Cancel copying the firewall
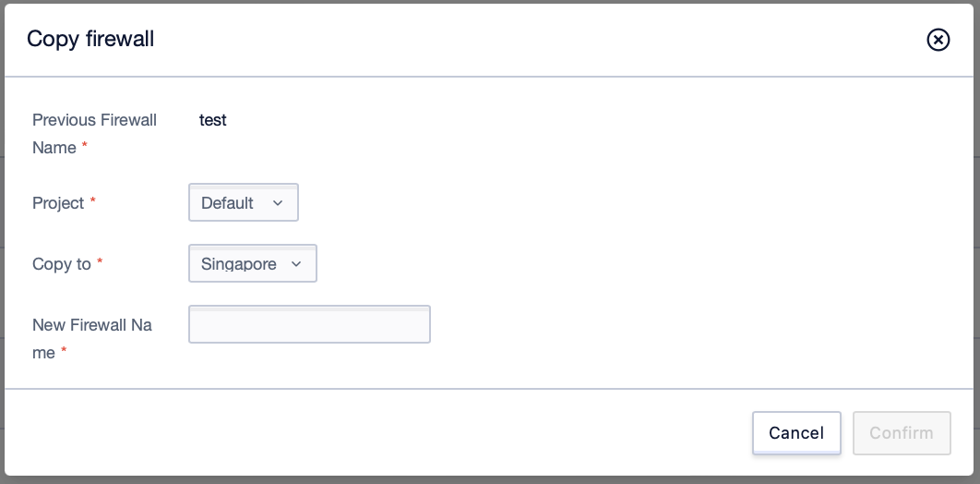This screenshot has height=484, width=980. coord(796,432)
